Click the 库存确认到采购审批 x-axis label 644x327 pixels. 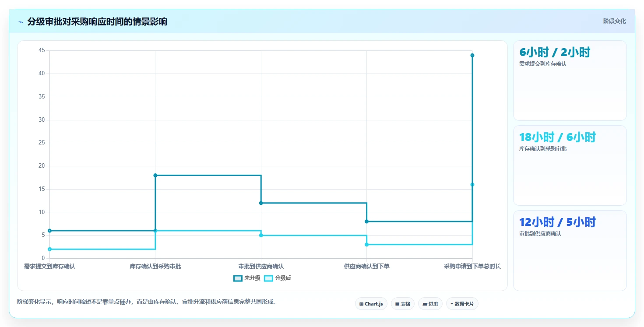tap(155, 266)
